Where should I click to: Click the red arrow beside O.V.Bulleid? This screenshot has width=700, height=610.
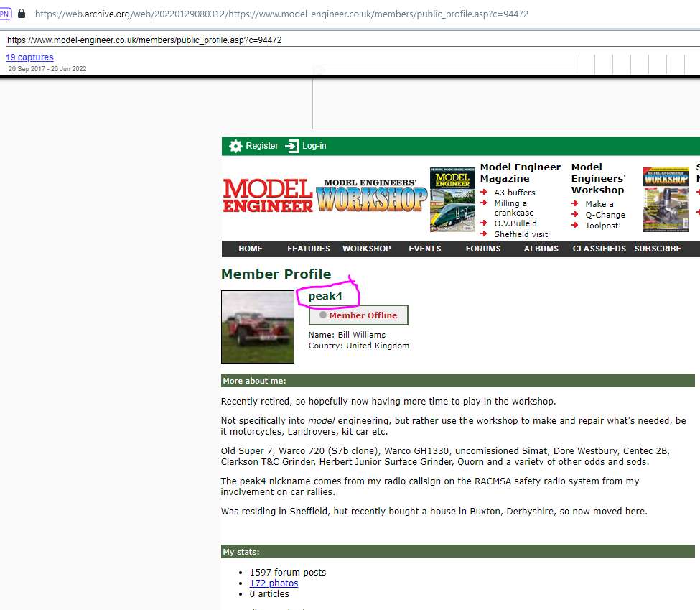[483, 223]
